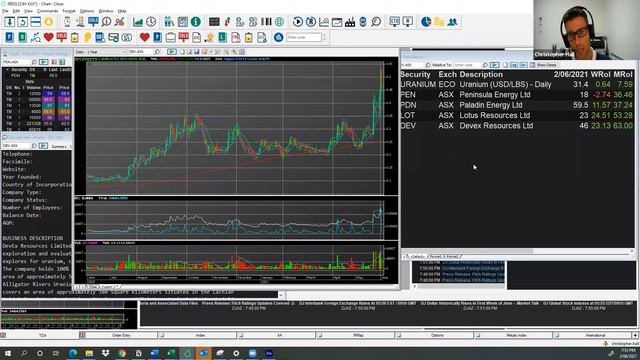Screen dimensions: 640x360
Task: Click the Log button in watchlist toolbar
Action: (x=514, y=65)
